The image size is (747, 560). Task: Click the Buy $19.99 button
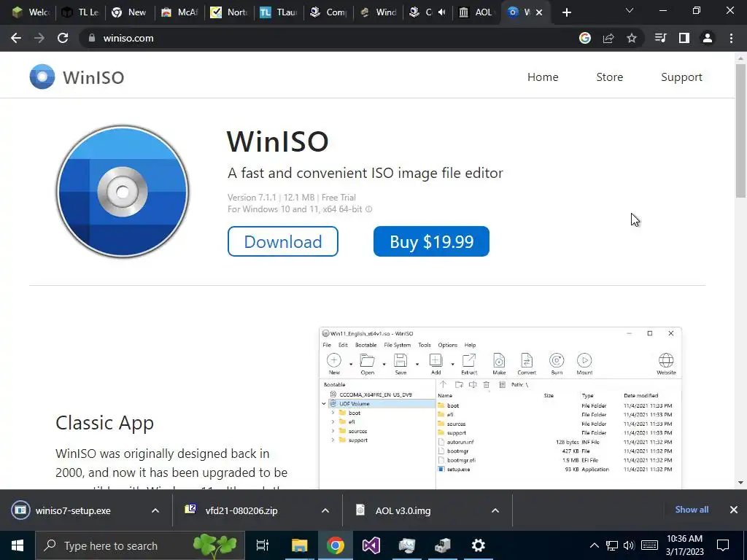pos(431,241)
